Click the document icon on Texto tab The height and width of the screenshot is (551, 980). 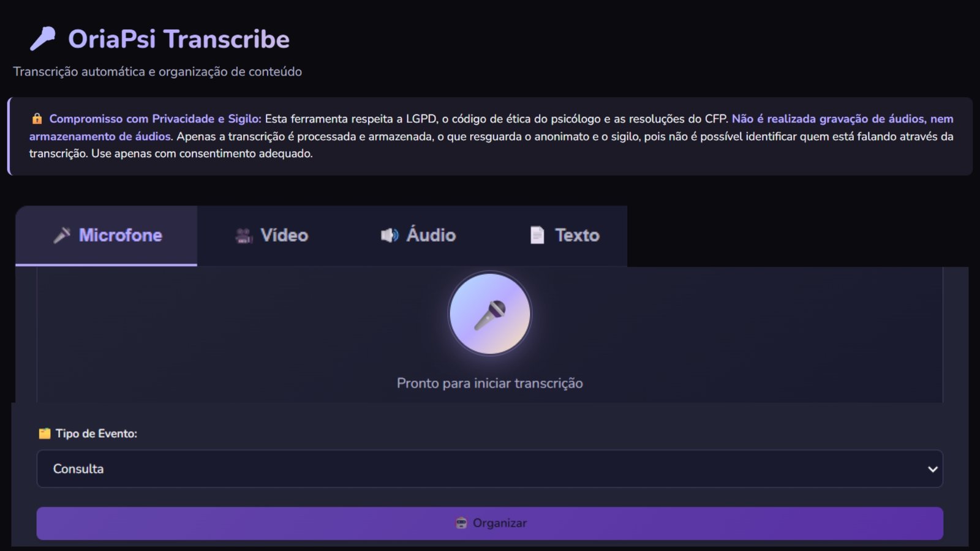pyautogui.click(x=537, y=235)
